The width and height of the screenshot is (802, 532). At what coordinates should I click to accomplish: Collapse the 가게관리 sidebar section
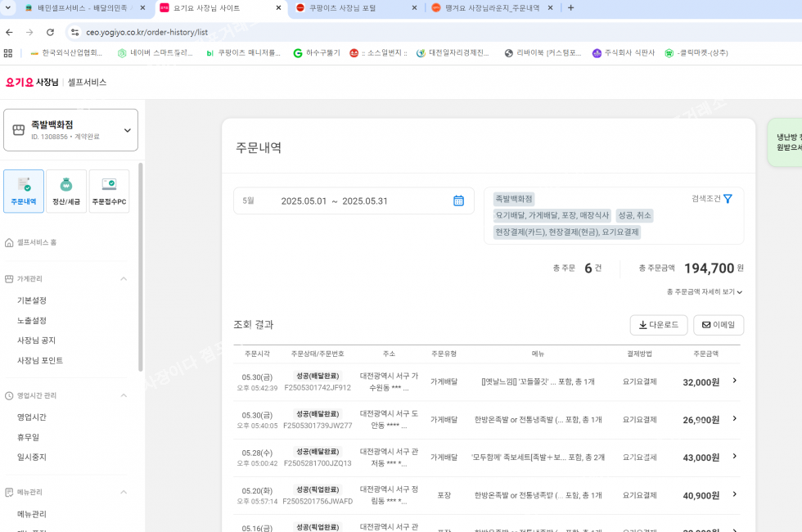pyautogui.click(x=124, y=279)
